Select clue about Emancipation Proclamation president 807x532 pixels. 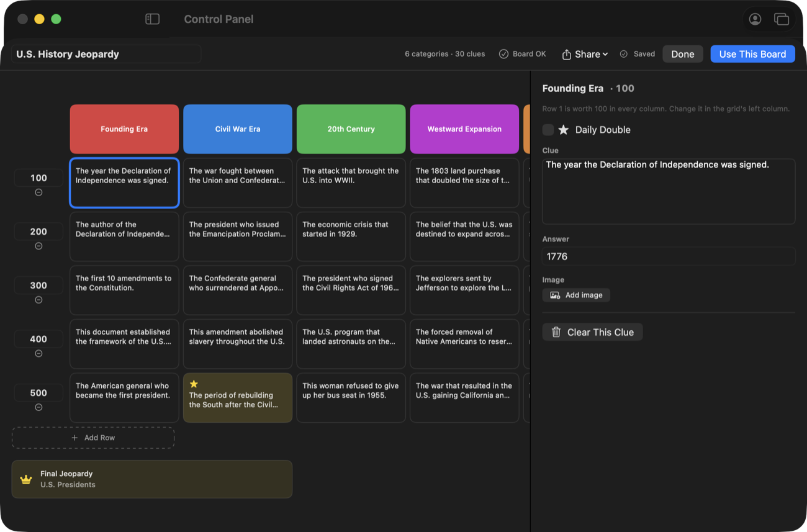pyautogui.click(x=238, y=237)
